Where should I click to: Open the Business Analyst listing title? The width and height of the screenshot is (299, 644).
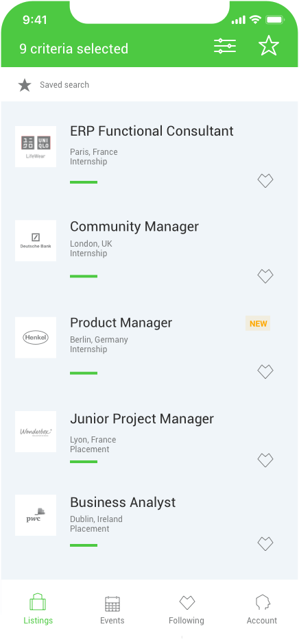pyautogui.click(x=123, y=502)
